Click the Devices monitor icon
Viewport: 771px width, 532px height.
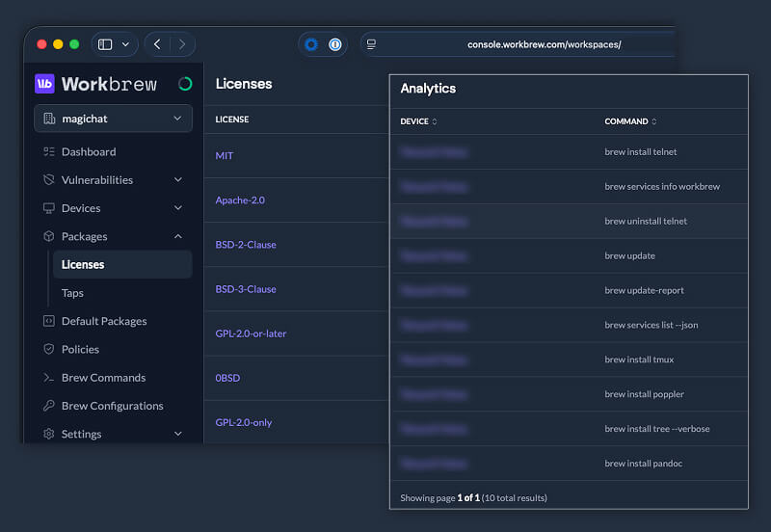pos(49,208)
